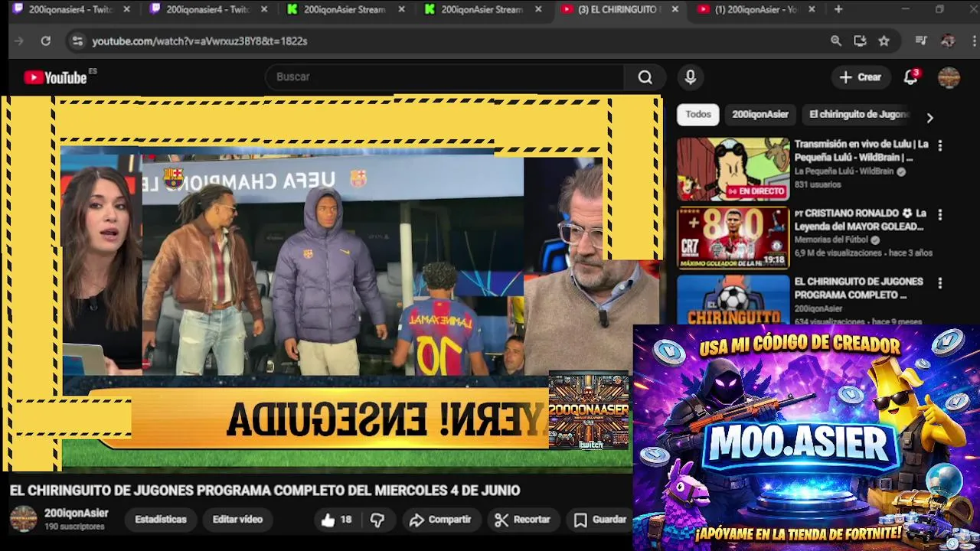This screenshot has width=980, height=551.
Task: Dislike the video with thumbs-down icon
Action: click(377, 520)
